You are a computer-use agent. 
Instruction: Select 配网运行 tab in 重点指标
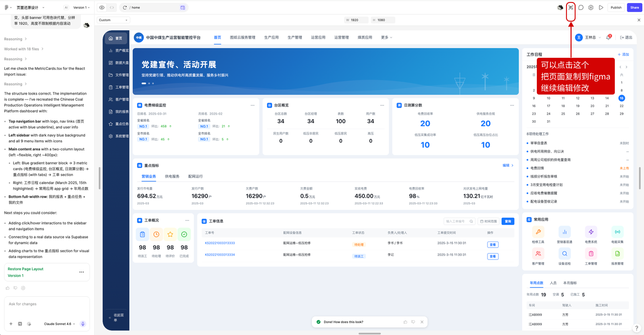(195, 177)
